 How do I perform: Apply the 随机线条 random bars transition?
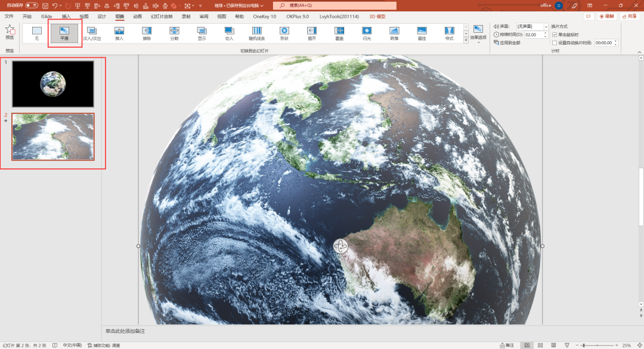click(x=256, y=33)
